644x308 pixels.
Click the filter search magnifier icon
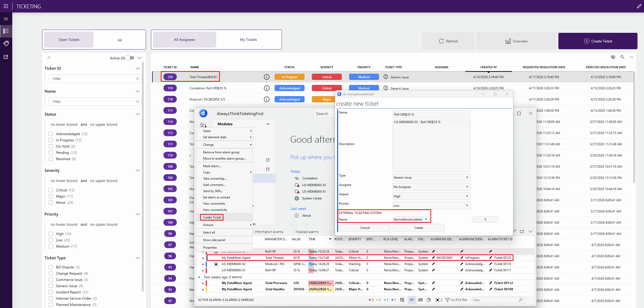point(49,58)
